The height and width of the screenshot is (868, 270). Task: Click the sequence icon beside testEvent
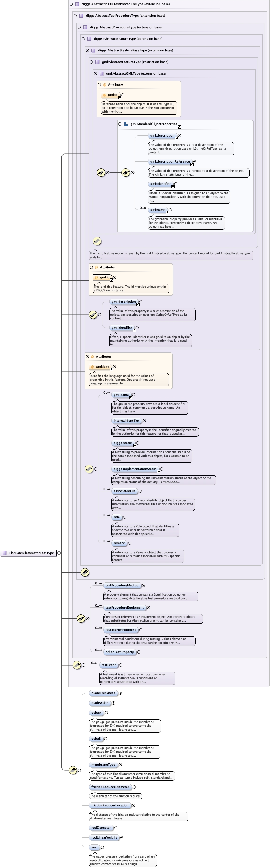[77, 665]
